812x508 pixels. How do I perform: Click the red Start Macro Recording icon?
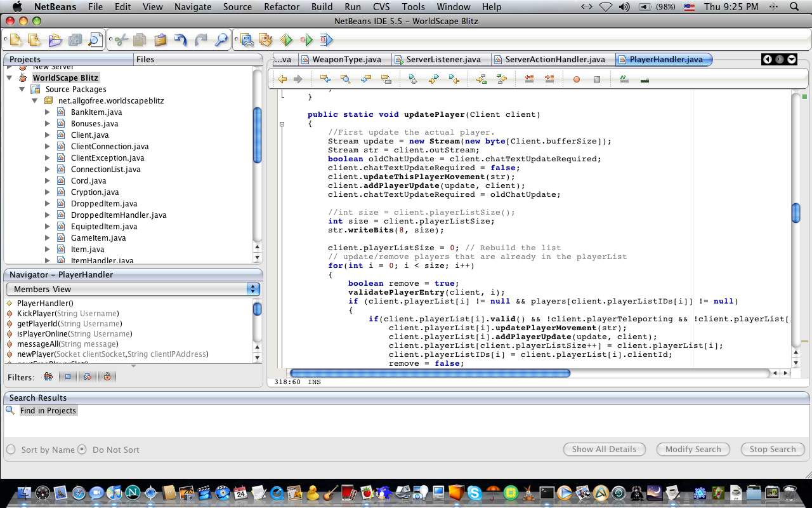point(577,79)
